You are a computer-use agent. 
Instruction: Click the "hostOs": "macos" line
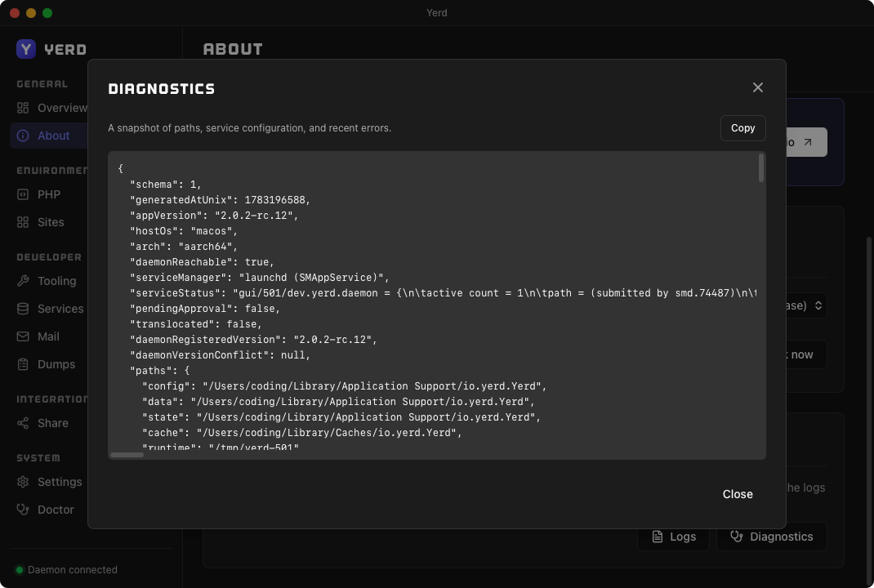point(184,231)
